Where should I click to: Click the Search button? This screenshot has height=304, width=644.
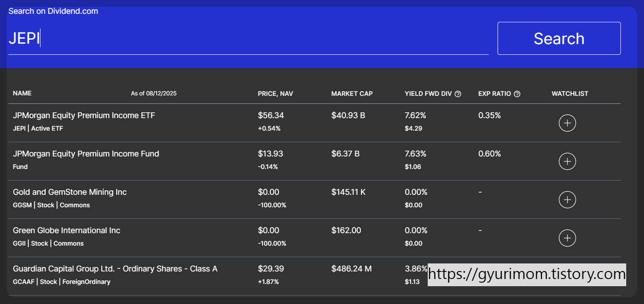(x=559, y=38)
